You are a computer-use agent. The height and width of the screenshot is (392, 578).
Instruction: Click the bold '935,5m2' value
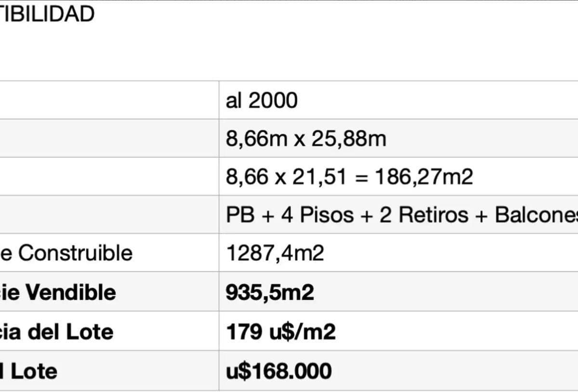[x=270, y=292]
